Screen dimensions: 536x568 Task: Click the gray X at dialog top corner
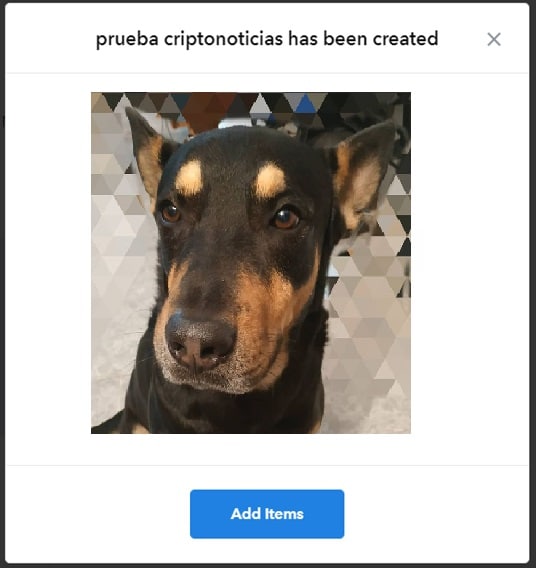494,39
